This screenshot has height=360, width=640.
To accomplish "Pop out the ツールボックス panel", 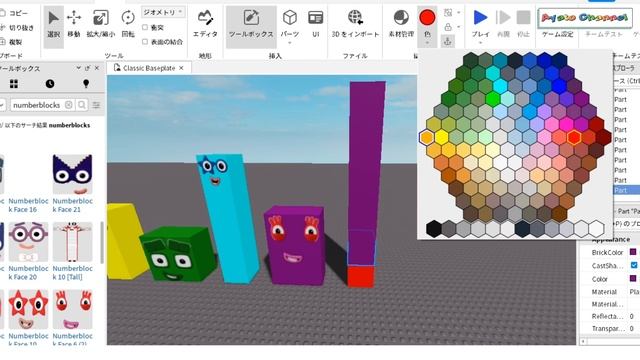I will click(x=87, y=68).
